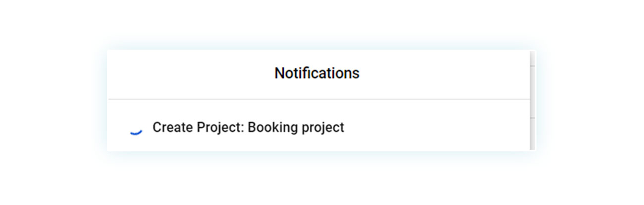Select the word "Project" in Booking project

321,129
